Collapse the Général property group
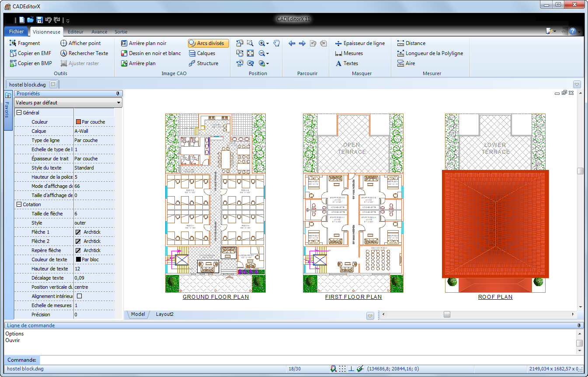The width and height of the screenshot is (588, 377). coord(19,113)
